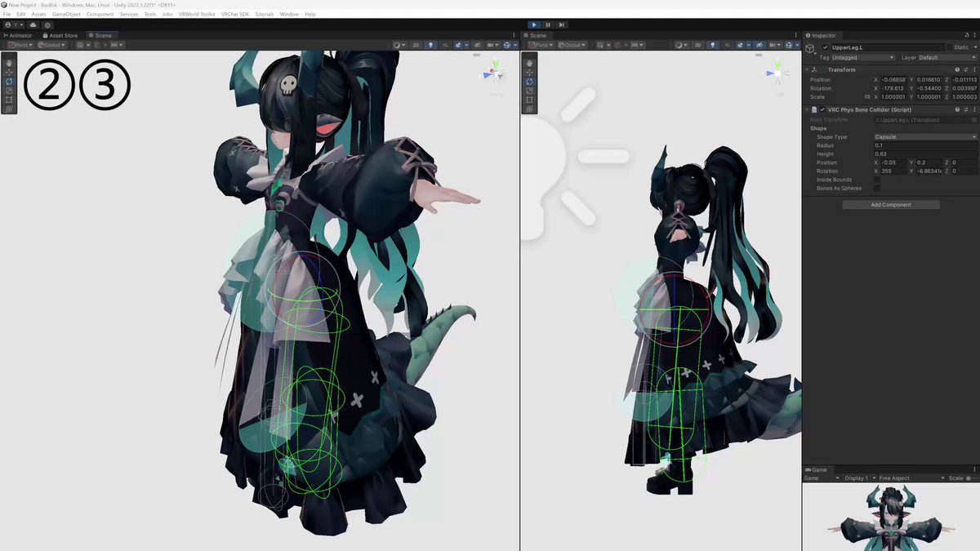Screen dimensions: 980x551
Task: Open the Tag Untagged dropdown
Action: 862,57
